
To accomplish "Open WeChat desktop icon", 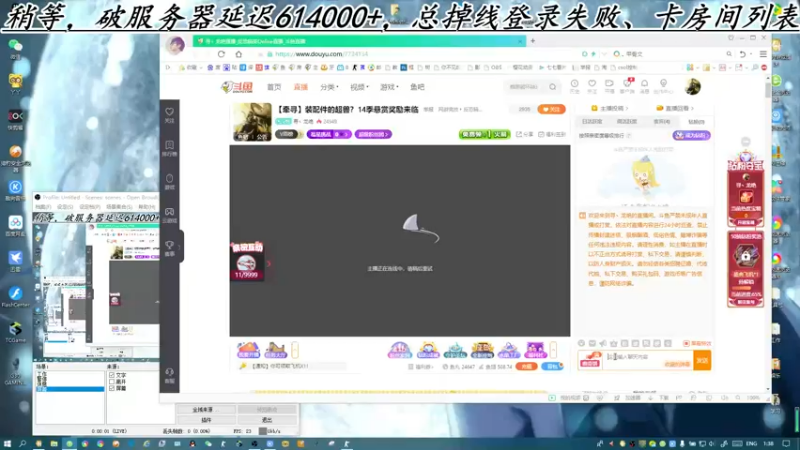I will pos(15,49).
